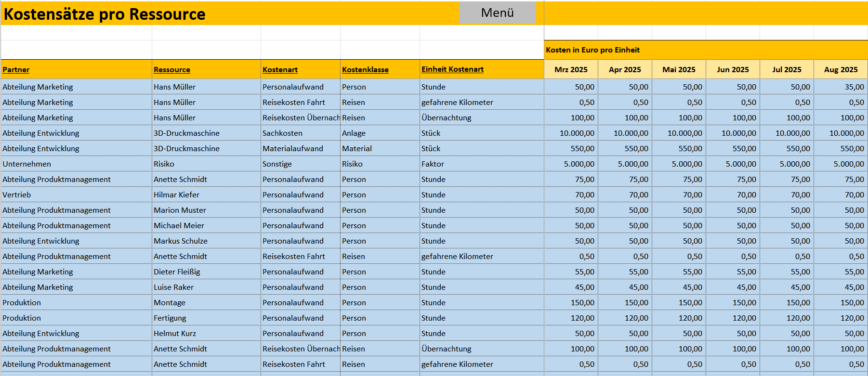Select the Michael Meier resource cell
The height and width of the screenshot is (376, 868).
[206, 225]
